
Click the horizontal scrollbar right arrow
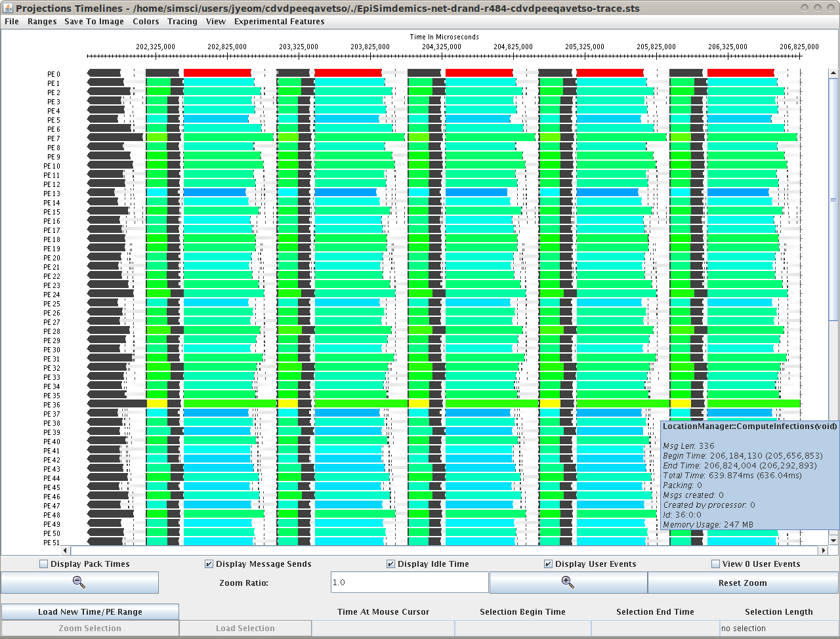(822, 550)
